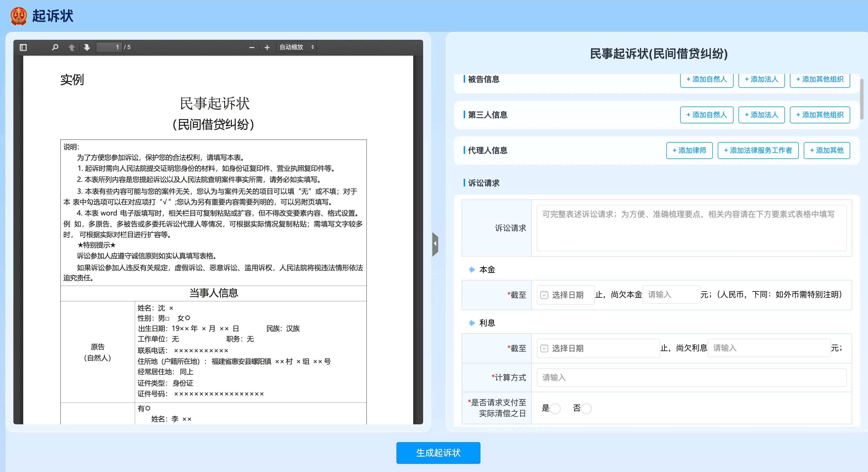Click the 起诉状 header title

click(53, 16)
